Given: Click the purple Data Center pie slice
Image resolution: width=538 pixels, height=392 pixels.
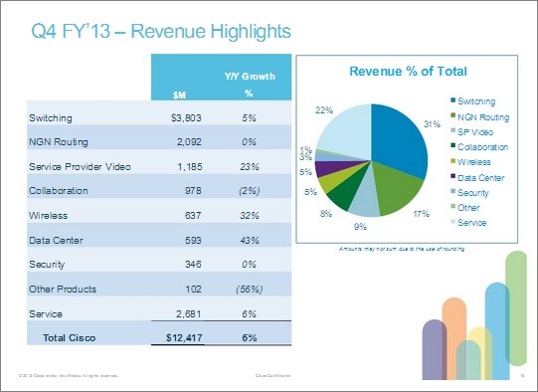Looking at the screenshot, I should tap(326, 168).
